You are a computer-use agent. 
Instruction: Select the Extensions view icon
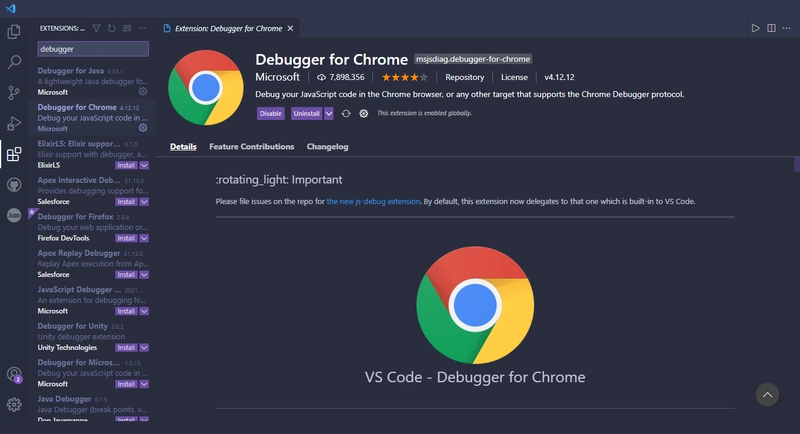[14, 154]
